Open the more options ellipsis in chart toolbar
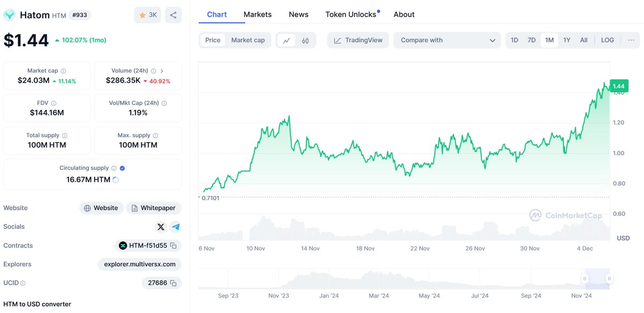 tap(631, 40)
